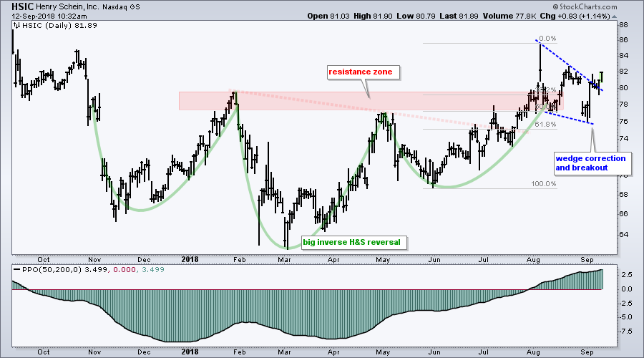The width and height of the screenshot is (644, 358).
Task: Click the pink resistance zone rectangle
Action: (371, 101)
